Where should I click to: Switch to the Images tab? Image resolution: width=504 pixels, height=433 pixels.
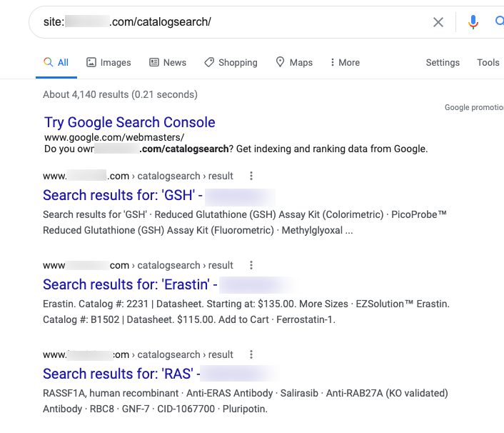[109, 63]
